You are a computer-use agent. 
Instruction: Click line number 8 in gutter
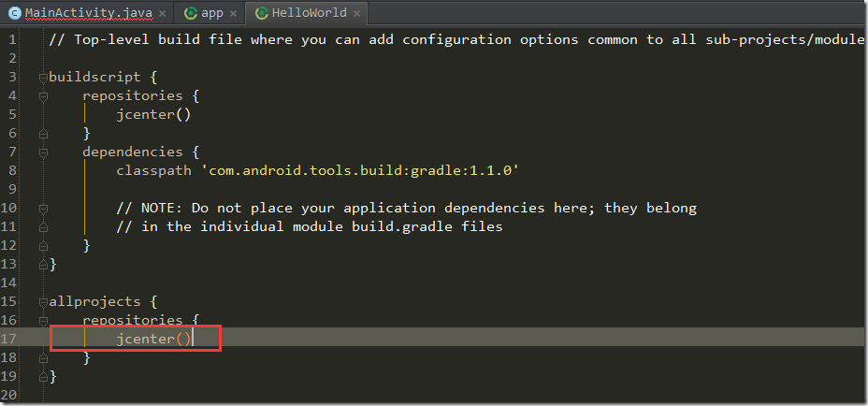pyautogui.click(x=13, y=170)
